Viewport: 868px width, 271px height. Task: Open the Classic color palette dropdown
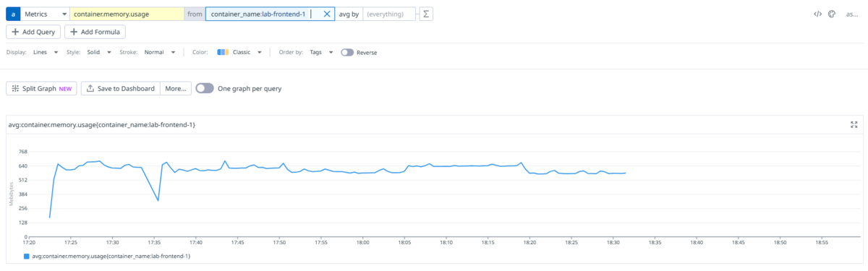(239, 52)
